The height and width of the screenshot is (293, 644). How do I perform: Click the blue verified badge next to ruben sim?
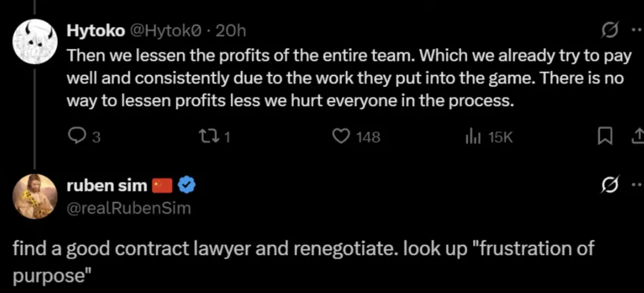[x=187, y=186]
